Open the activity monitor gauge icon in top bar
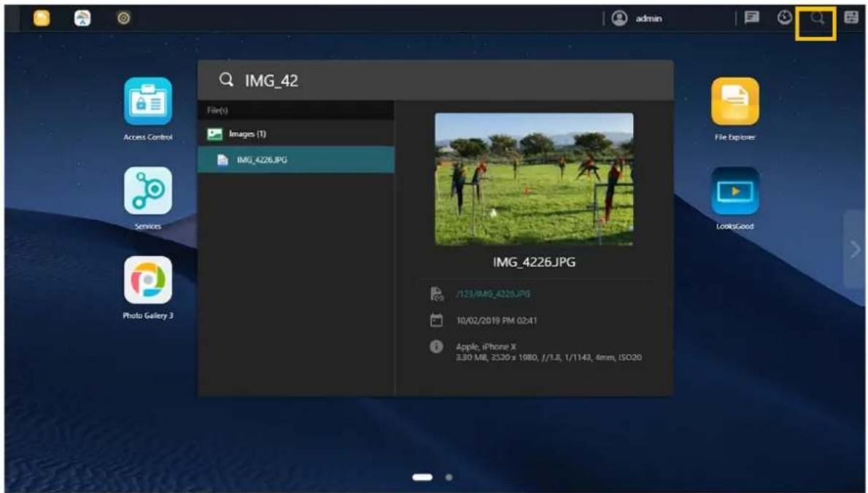 point(785,19)
